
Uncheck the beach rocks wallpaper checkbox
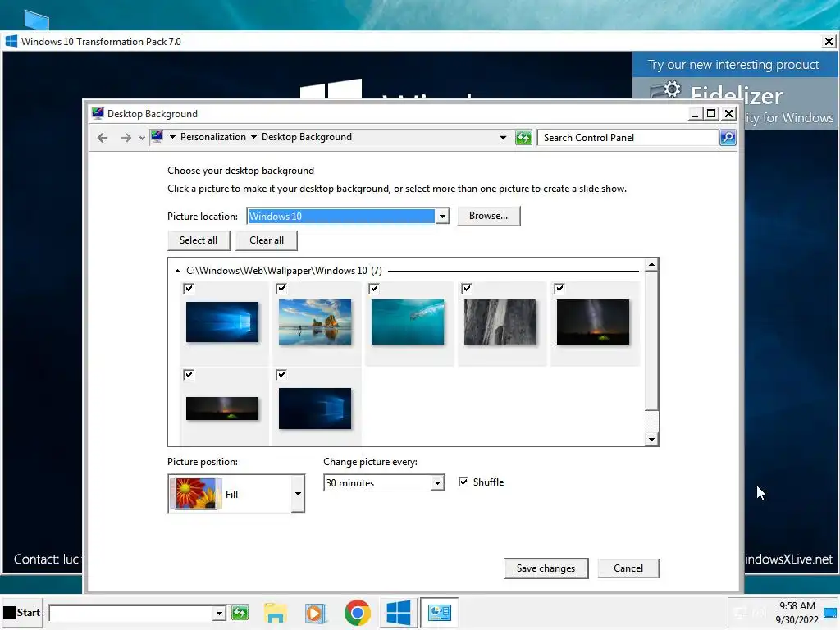(x=281, y=289)
